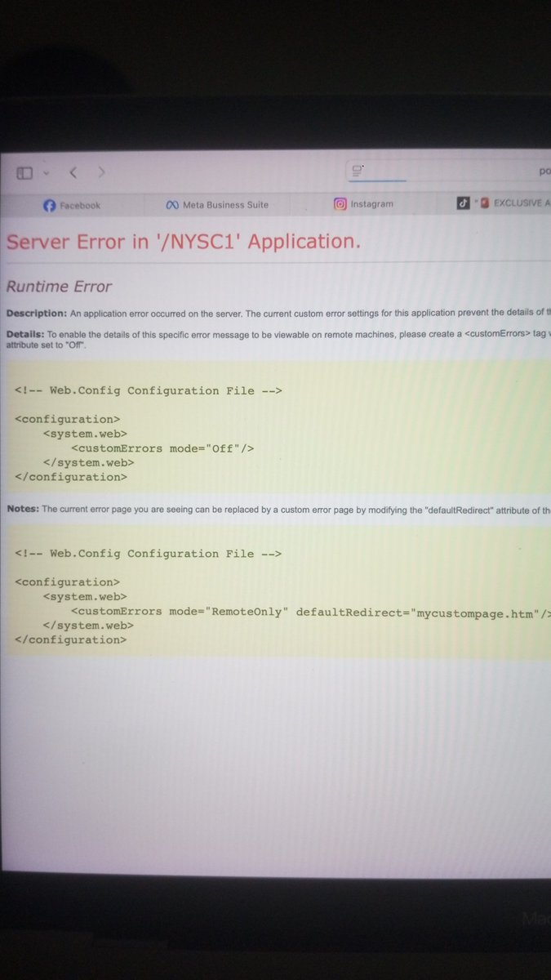The height and width of the screenshot is (980, 551).
Task: Go forward with the right arrow
Action: [x=101, y=172]
